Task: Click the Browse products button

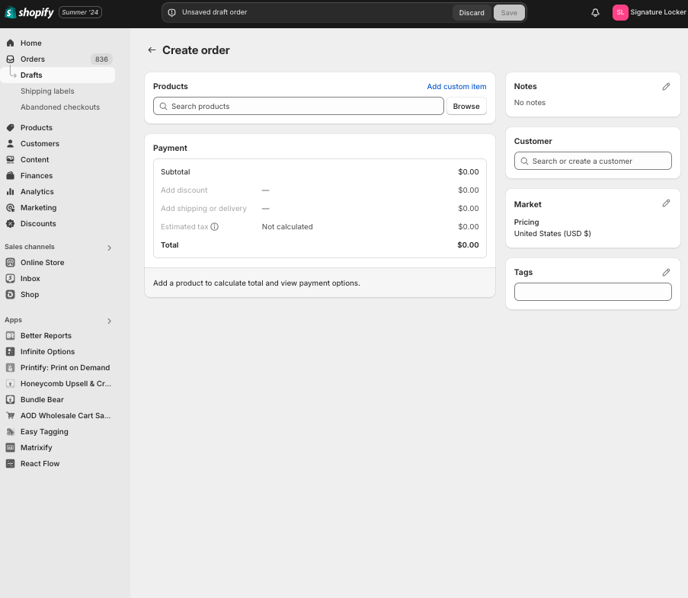Action: pos(466,106)
